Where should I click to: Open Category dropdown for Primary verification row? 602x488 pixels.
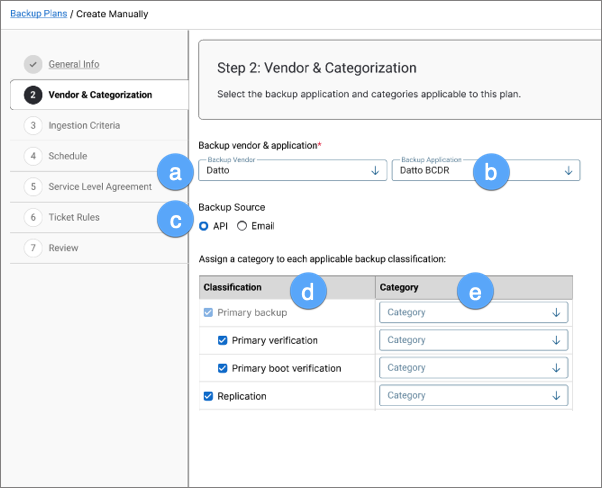click(473, 341)
